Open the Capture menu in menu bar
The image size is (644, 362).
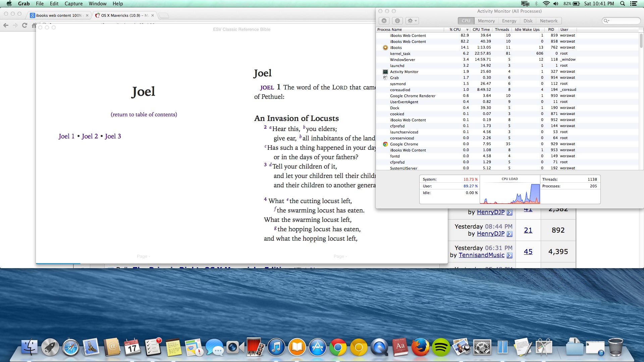coord(73,4)
